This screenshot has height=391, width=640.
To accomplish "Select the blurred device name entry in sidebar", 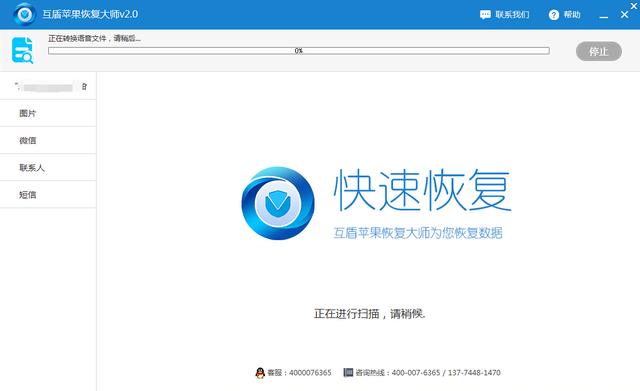I will pyautogui.click(x=48, y=86).
